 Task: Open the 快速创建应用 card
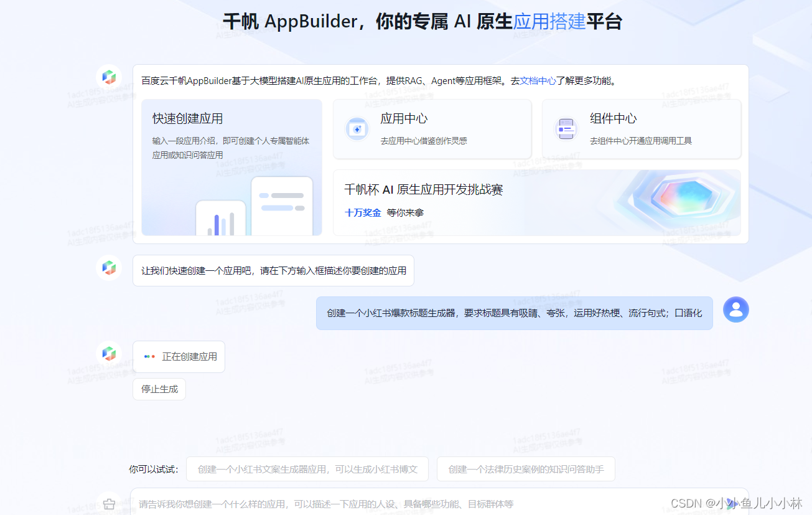pyautogui.click(x=232, y=168)
